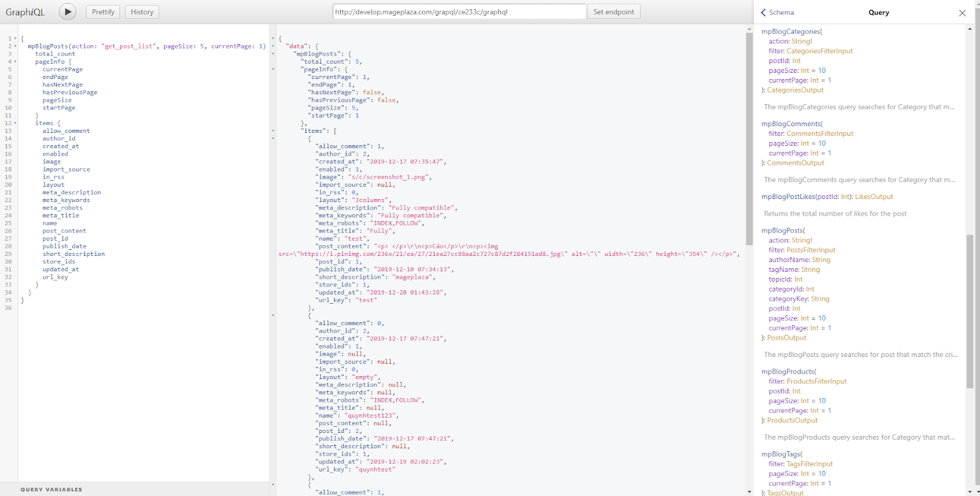Screen dimensions: 980x496
Task: Click the results pane scroll-down arrow
Action: [749, 492]
